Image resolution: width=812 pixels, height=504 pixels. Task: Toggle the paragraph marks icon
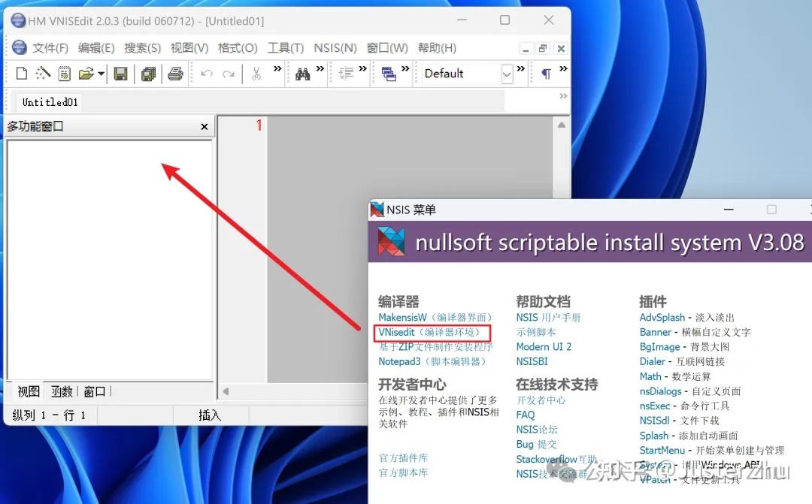[x=546, y=74]
